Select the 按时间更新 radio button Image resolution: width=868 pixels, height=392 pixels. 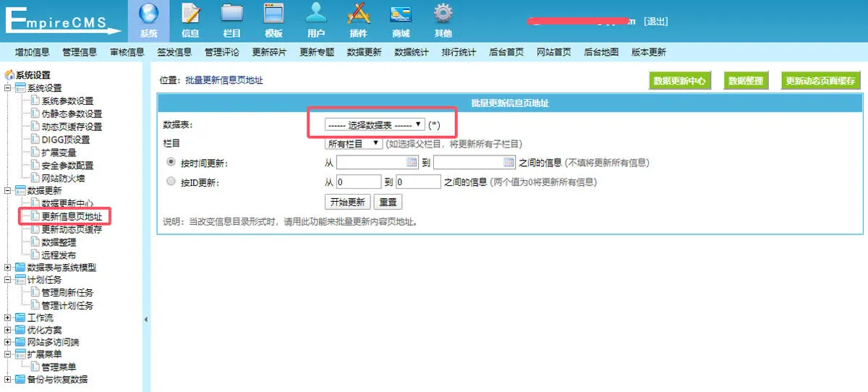[x=171, y=163]
